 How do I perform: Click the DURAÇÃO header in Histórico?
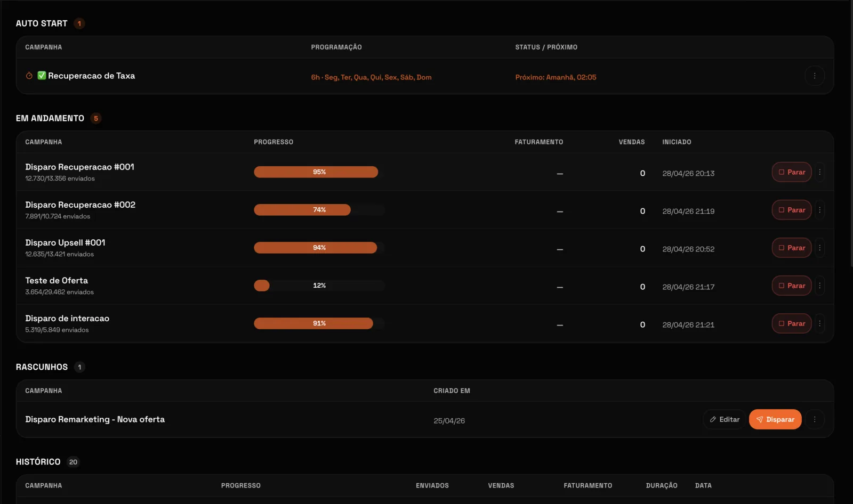tap(662, 485)
